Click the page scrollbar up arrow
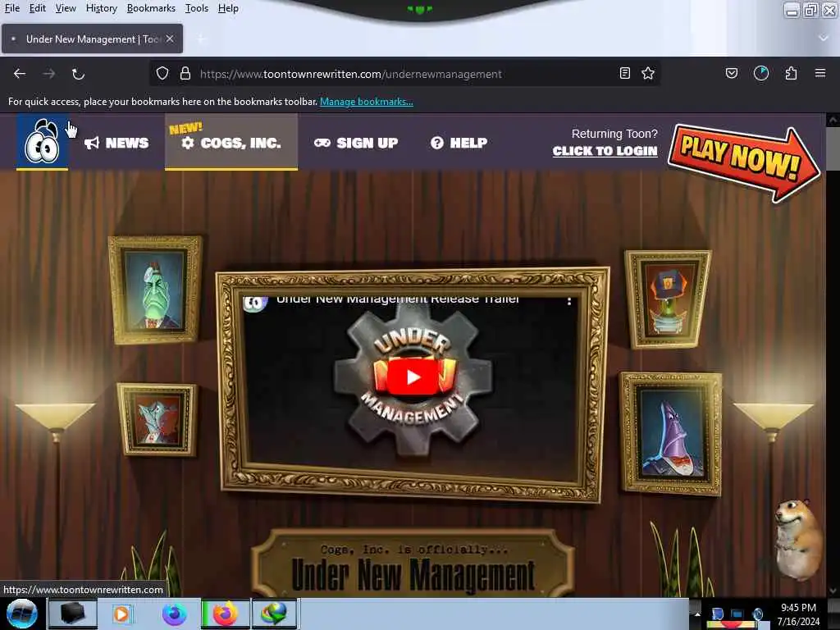The width and height of the screenshot is (840, 630). pyautogui.click(x=833, y=121)
